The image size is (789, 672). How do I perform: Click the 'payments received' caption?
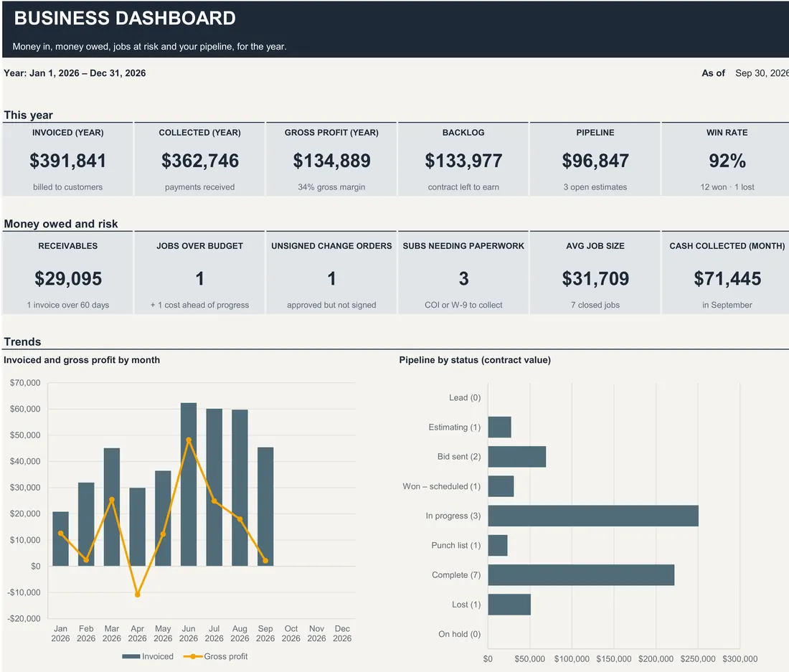click(x=200, y=187)
